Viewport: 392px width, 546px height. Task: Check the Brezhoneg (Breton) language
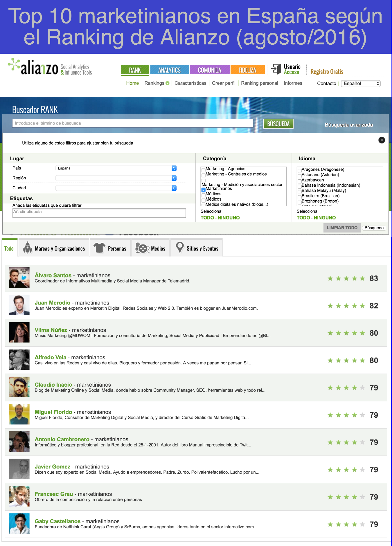(x=300, y=202)
